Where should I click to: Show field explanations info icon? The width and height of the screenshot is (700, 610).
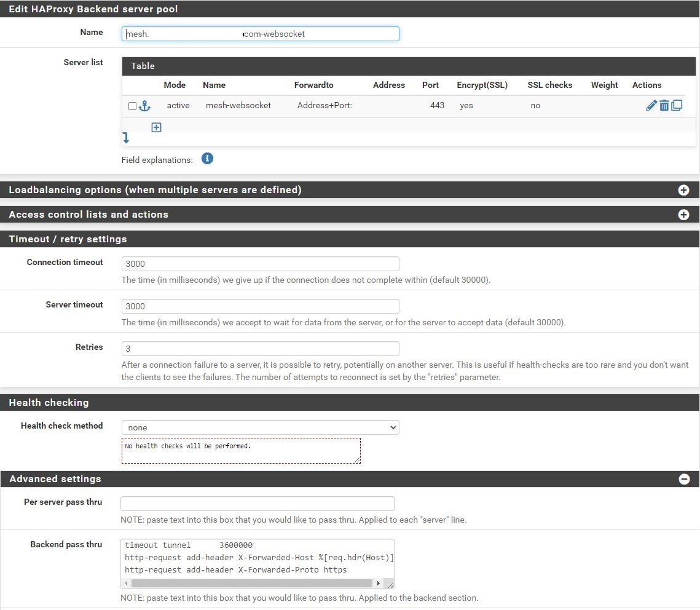(207, 159)
